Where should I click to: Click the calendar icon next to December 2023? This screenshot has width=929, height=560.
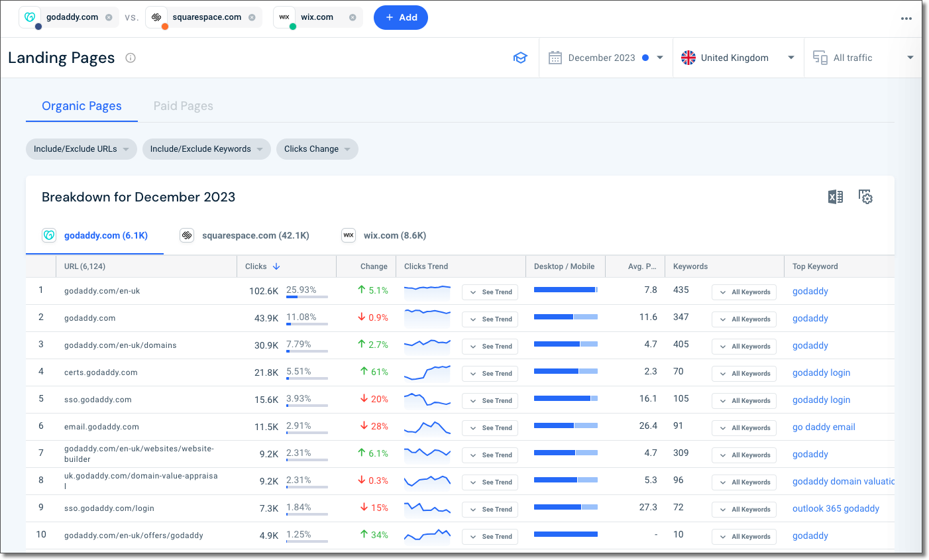click(555, 58)
